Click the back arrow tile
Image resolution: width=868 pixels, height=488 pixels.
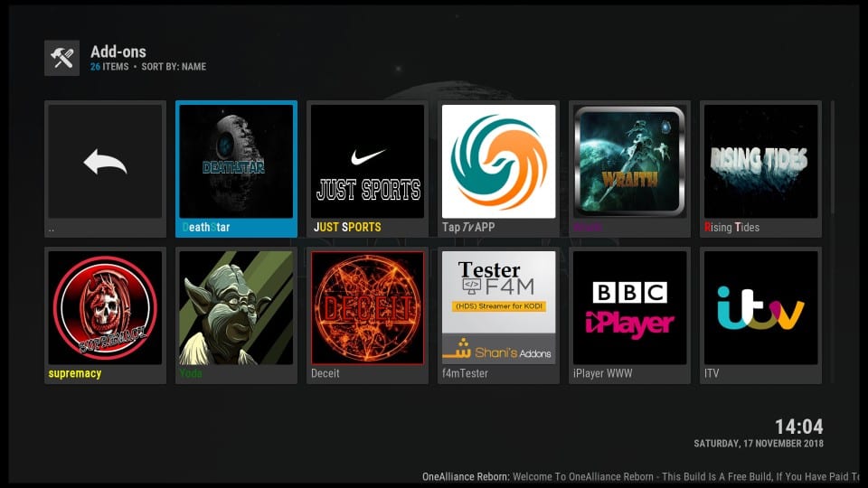105,162
